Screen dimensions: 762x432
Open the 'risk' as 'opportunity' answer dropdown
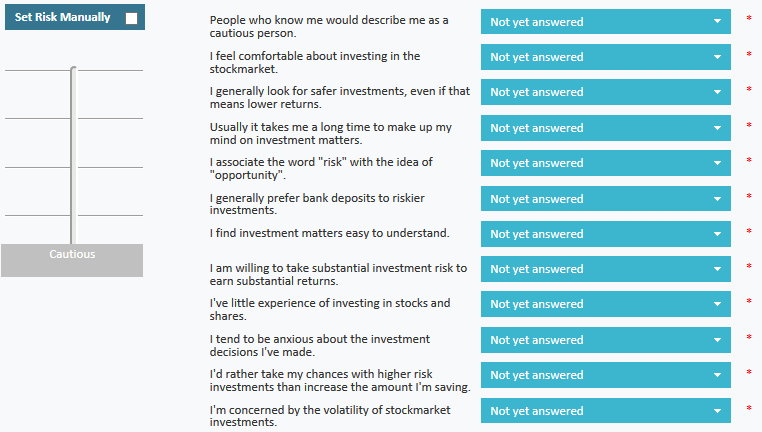(605, 163)
